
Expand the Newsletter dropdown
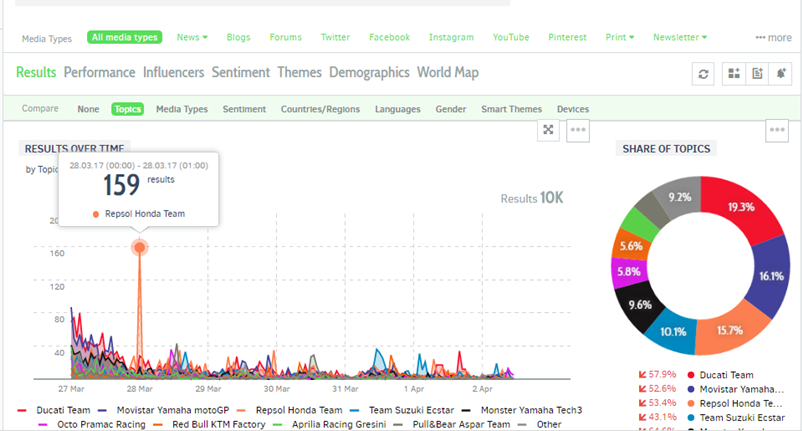[x=680, y=37]
